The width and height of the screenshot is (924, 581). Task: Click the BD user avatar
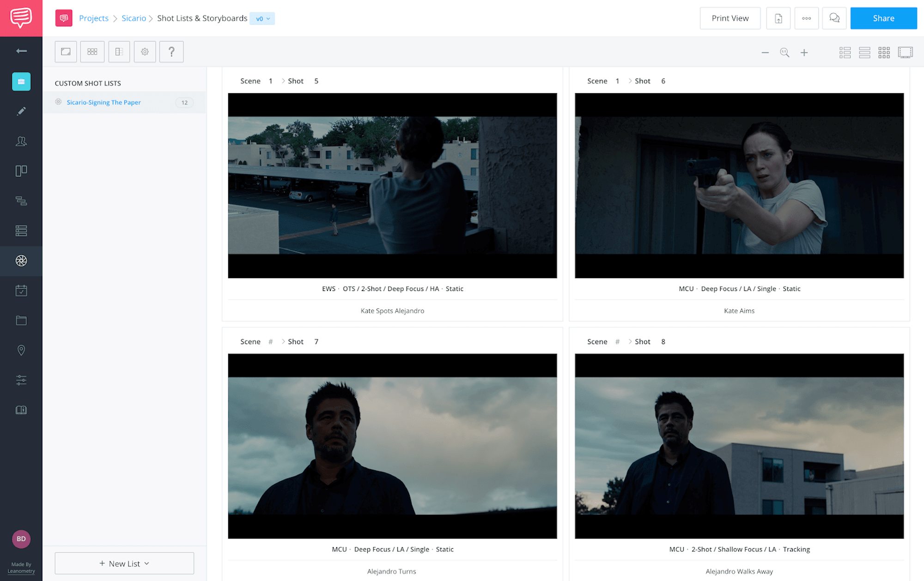pos(21,539)
